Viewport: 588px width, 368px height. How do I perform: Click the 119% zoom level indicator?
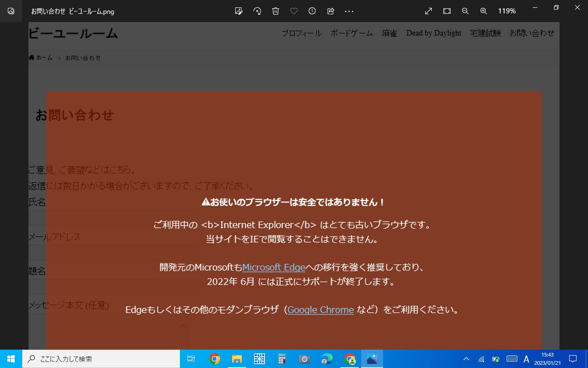click(x=507, y=11)
